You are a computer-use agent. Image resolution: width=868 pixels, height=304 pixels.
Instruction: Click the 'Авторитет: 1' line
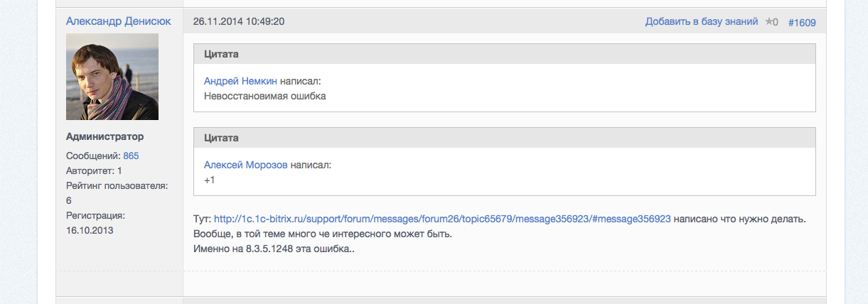click(94, 170)
